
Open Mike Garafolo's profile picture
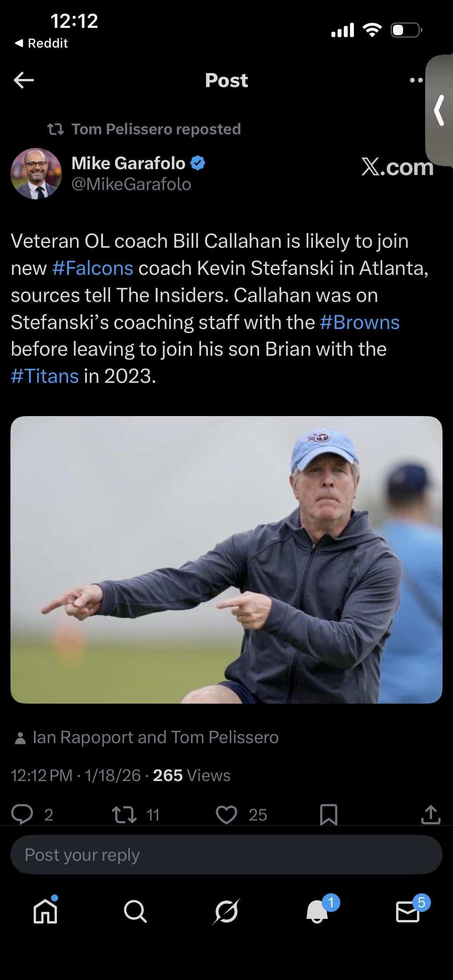pyautogui.click(x=36, y=174)
